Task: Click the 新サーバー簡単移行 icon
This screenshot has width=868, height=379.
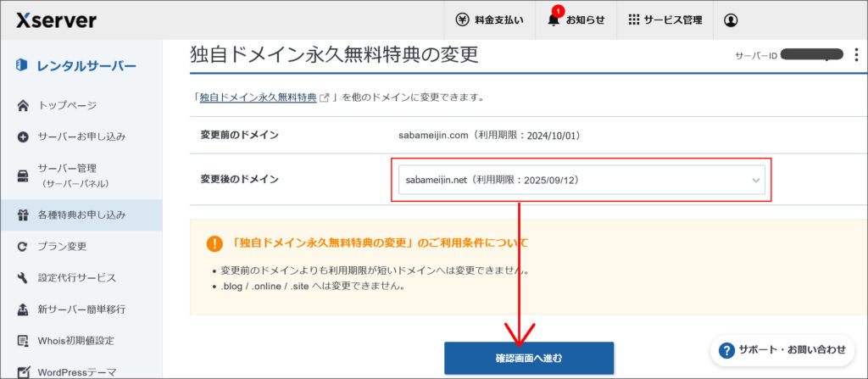Action: 23,309
